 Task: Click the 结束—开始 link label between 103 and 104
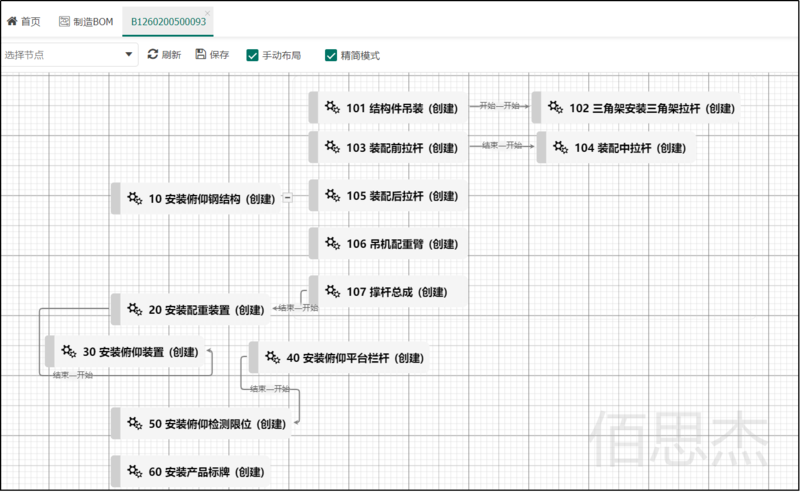pyautogui.click(x=502, y=145)
